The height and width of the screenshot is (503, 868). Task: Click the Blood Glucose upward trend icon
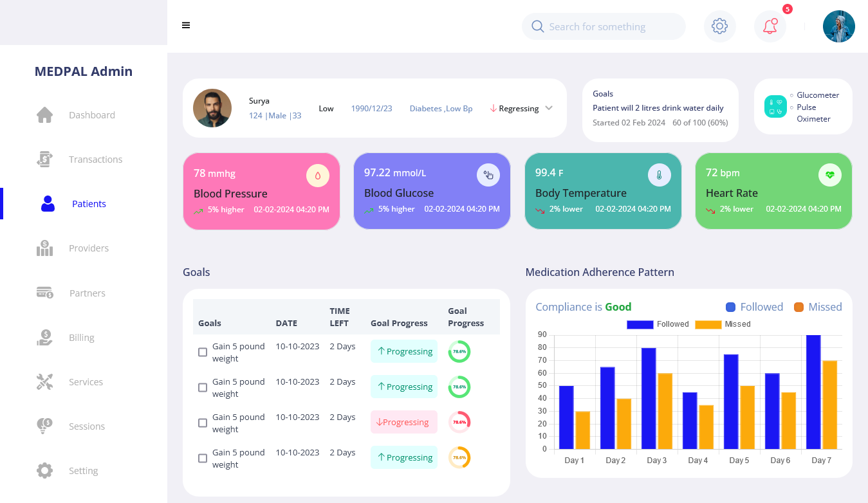(x=369, y=210)
